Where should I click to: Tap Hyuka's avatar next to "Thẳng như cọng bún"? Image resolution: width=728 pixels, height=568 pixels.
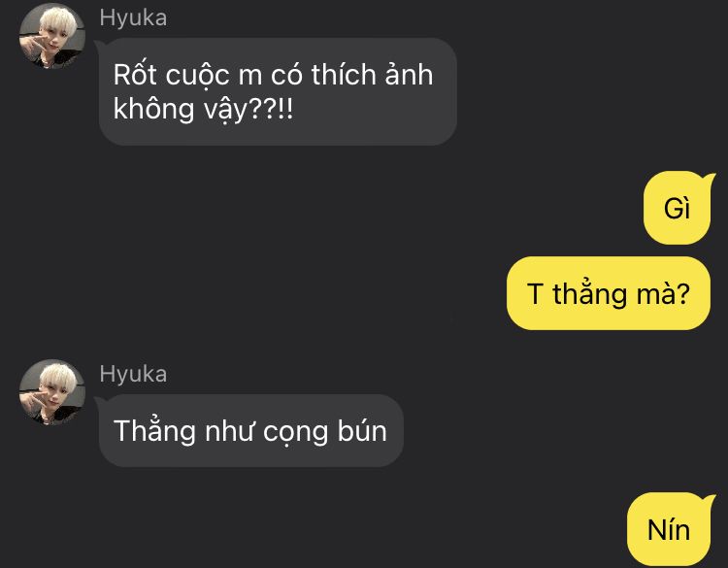click(52, 392)
